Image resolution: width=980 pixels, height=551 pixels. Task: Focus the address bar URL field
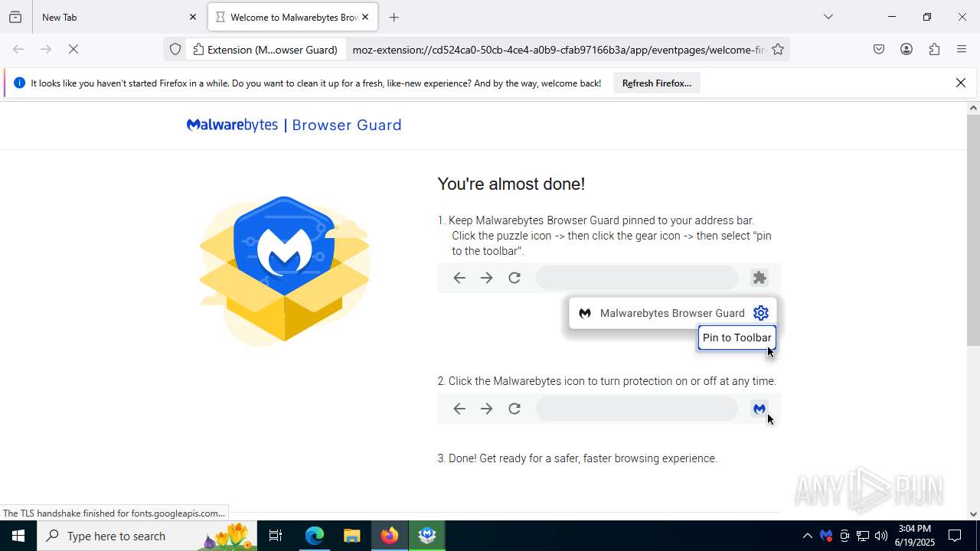(558, 50)
